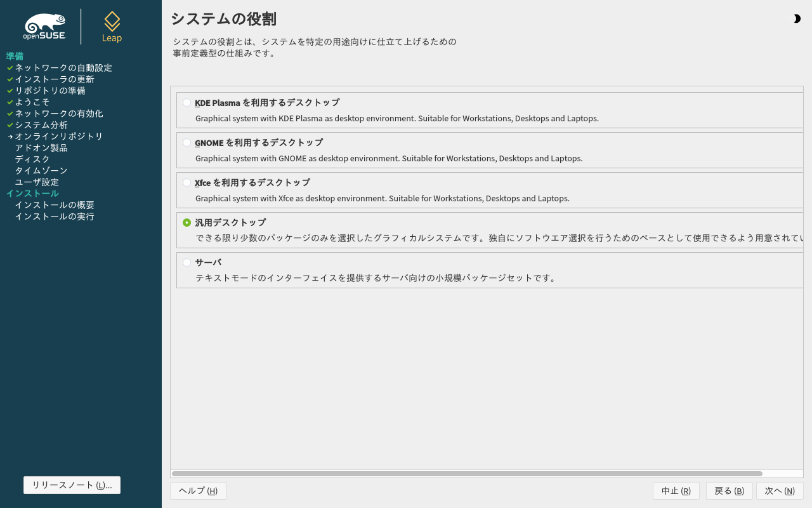Screen dimensions: 812x508
Task: Choose the Xfce desktop role
Action: (x=187, y=182)
